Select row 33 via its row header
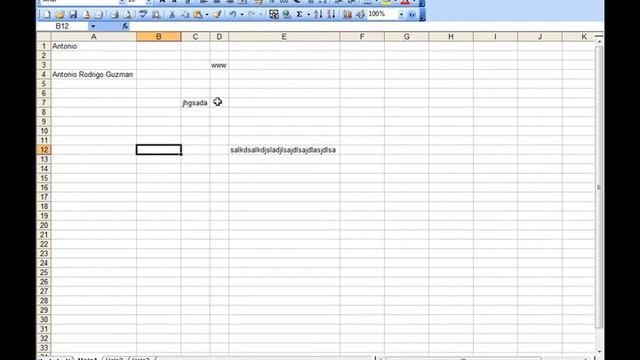The height and width of the screenshot is (360, 640). [x=44, y=348]
